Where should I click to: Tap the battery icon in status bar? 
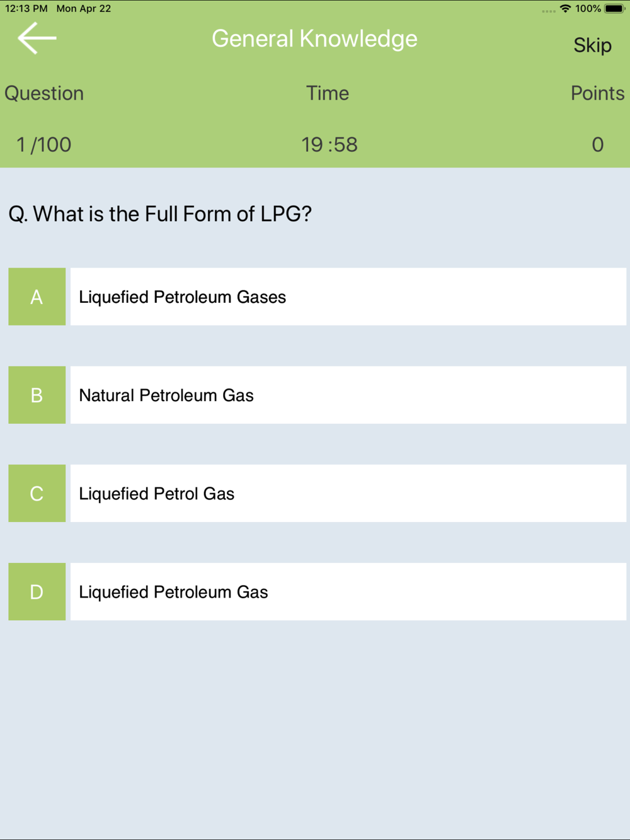click(x=614, y=9)
